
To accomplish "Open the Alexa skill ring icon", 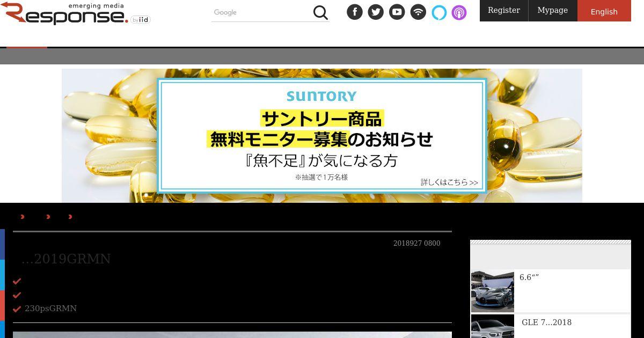I will click(439, 12).
